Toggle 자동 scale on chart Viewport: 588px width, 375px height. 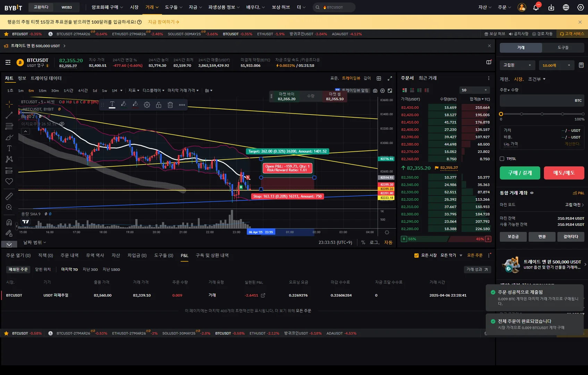point(388,242)
